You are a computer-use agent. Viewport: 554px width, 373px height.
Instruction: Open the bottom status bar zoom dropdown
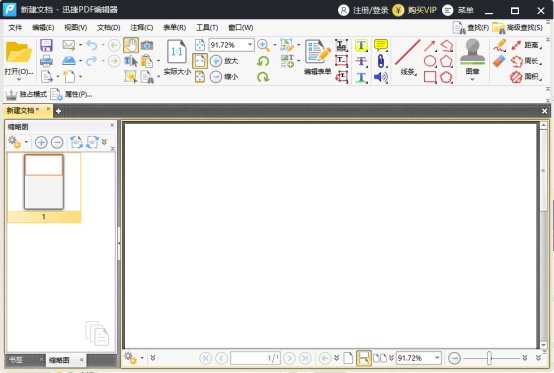click(437, 358)
